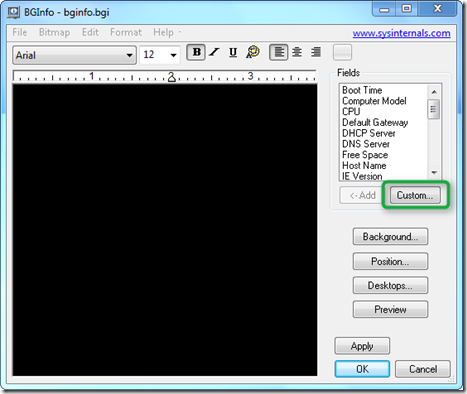Viewport: 467px width, 394px height.
Task: Toggle Italic formatting button
Action: click(214, 52)
